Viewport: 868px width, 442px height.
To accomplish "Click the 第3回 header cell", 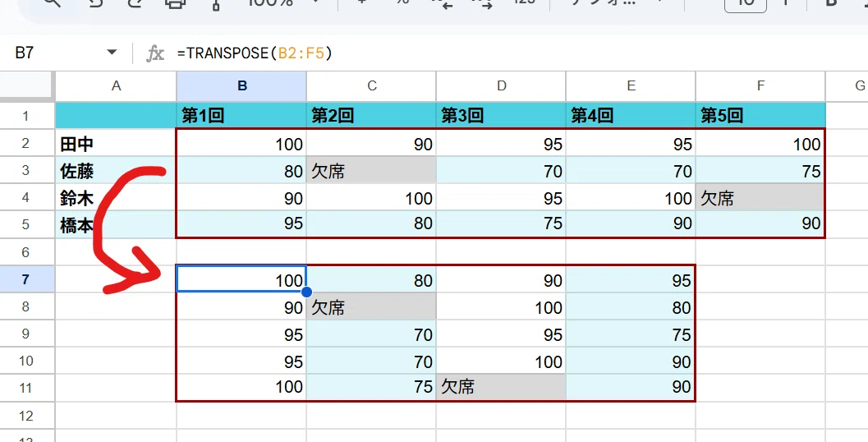I will pyautogui.click(x=501, y=116).
